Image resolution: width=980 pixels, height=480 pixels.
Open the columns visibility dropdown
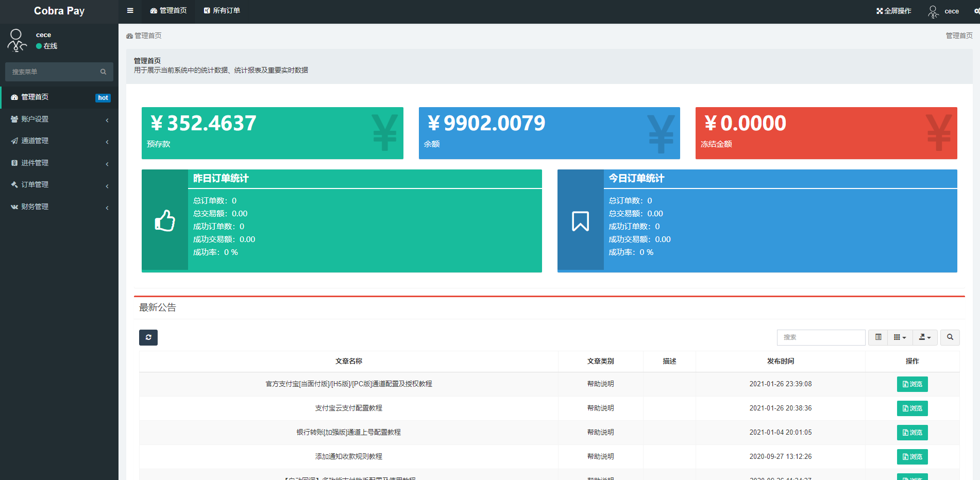pos(900,337)
